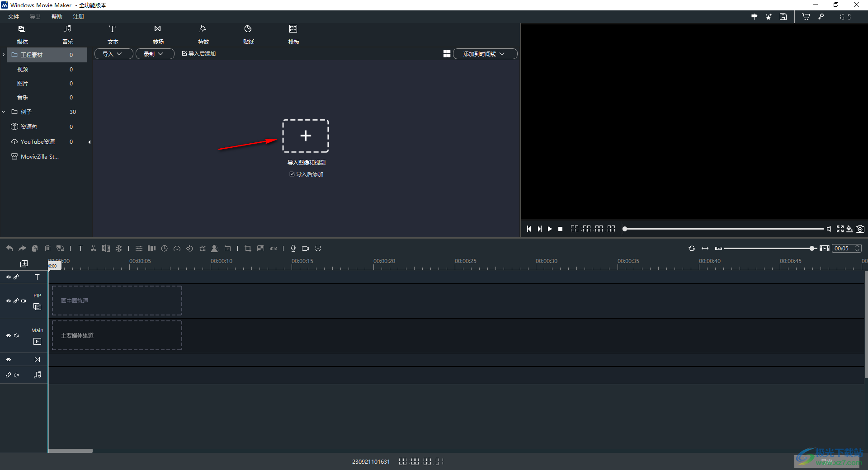Click the camcorder record icon in timeline toolbar
The height and width of the screenshot is (470, 868).
point(306,249)
